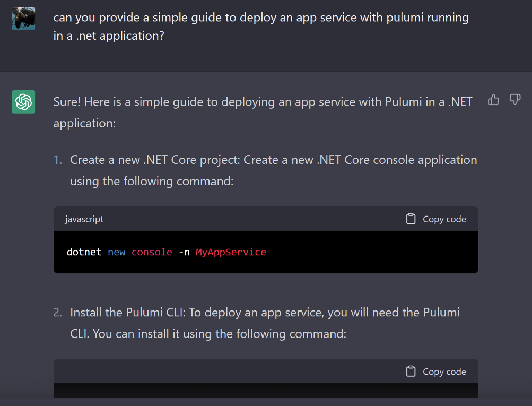Screen dimensions: 532x406
Task: Click the user profile avatar picture
Action: point(24,19)
